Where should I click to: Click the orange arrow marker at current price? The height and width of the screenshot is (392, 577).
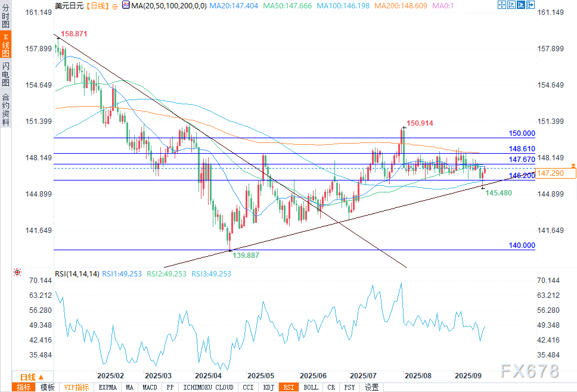(x=573, y=164)
